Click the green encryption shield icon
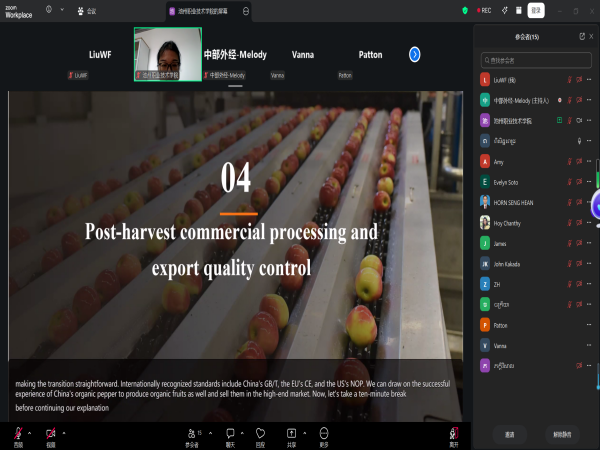This screenshot has width=600, height=450. pyautogui.click(x=465, y=10)
